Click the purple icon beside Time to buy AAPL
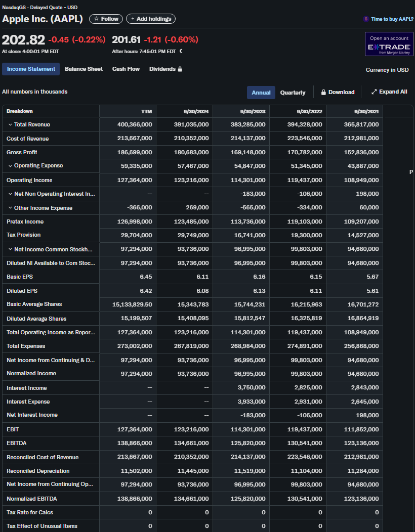The image size is (415, 532). pyautogui.click(x=366, y=19)
